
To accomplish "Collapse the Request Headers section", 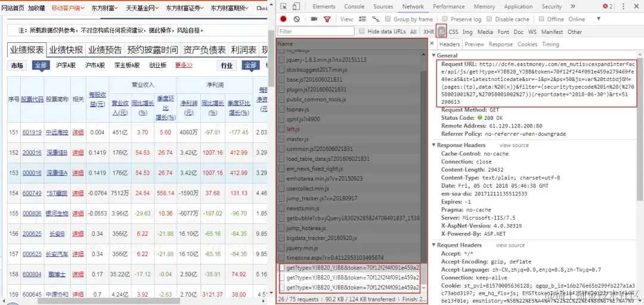I will (434, 245).
